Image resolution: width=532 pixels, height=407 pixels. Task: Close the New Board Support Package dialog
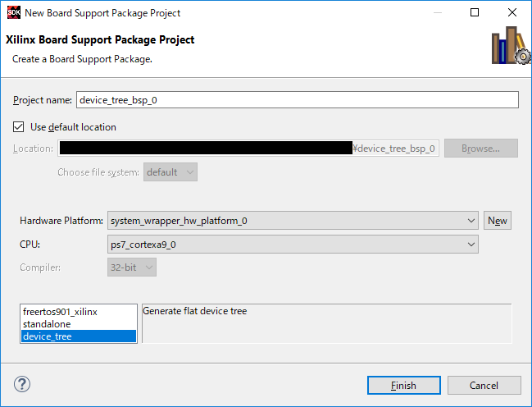pyautogui.click(x=512, y=12)
